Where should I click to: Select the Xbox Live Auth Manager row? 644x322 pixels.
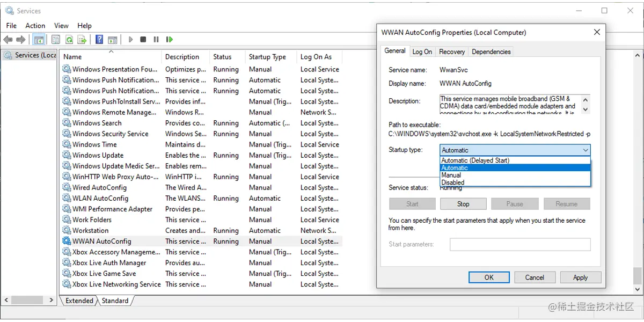(x=201, y=262)
